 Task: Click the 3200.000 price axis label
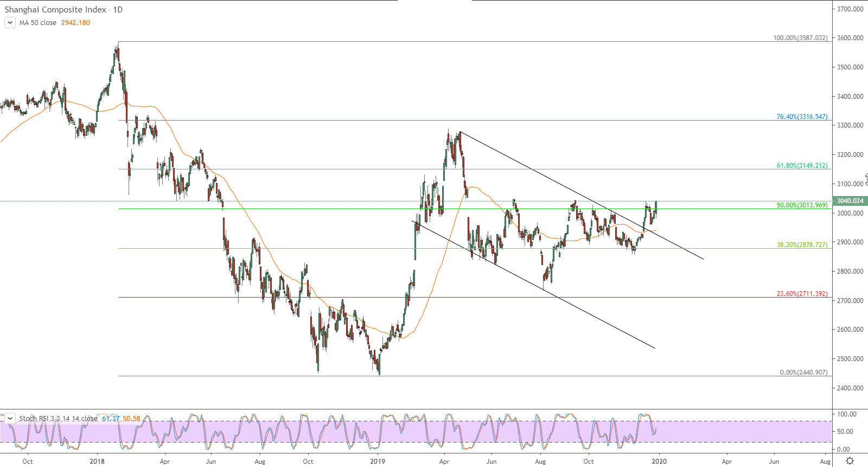point(850,155)
